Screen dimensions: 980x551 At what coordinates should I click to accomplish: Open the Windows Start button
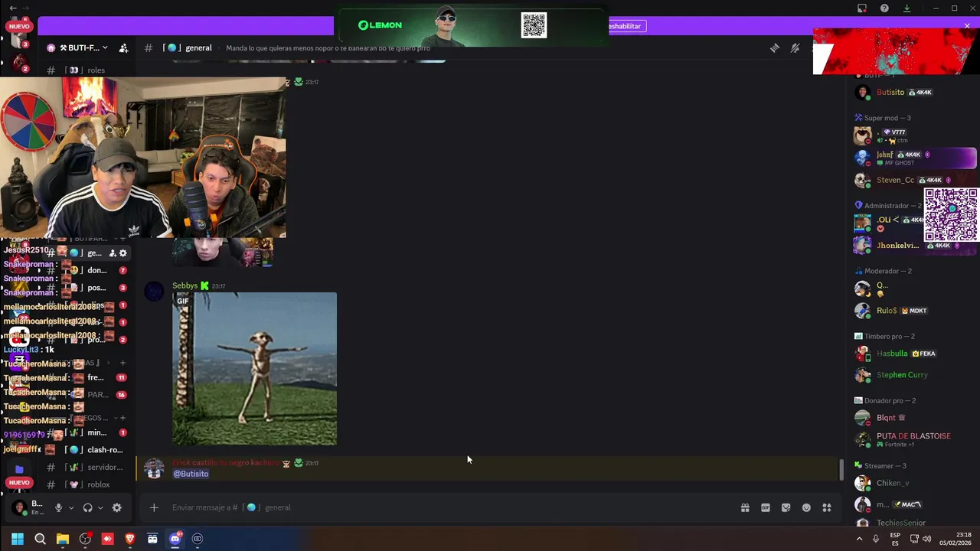[x=18, y=539]
